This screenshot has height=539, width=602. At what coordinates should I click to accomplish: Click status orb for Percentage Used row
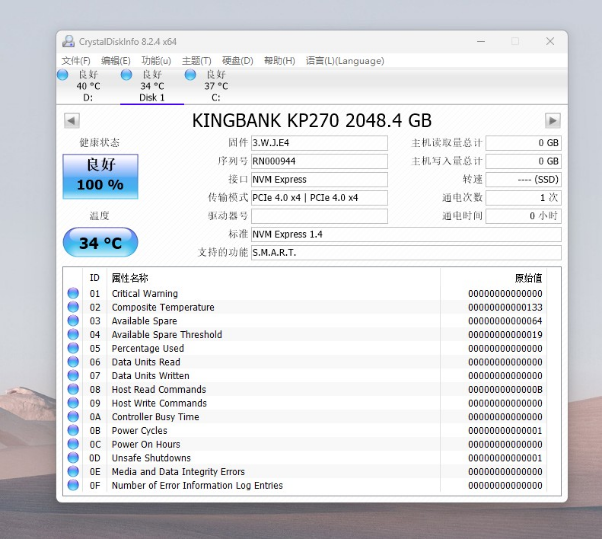pos(73,348)
